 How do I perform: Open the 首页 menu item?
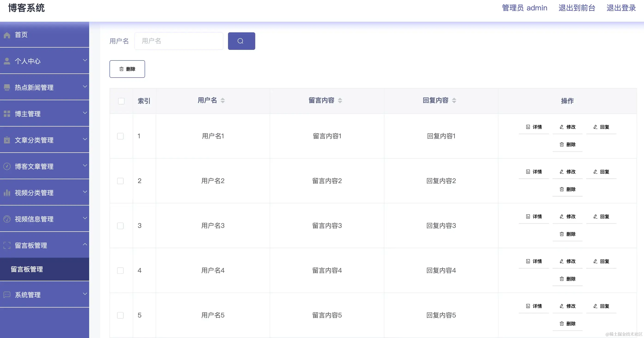[x=45, y=35]
